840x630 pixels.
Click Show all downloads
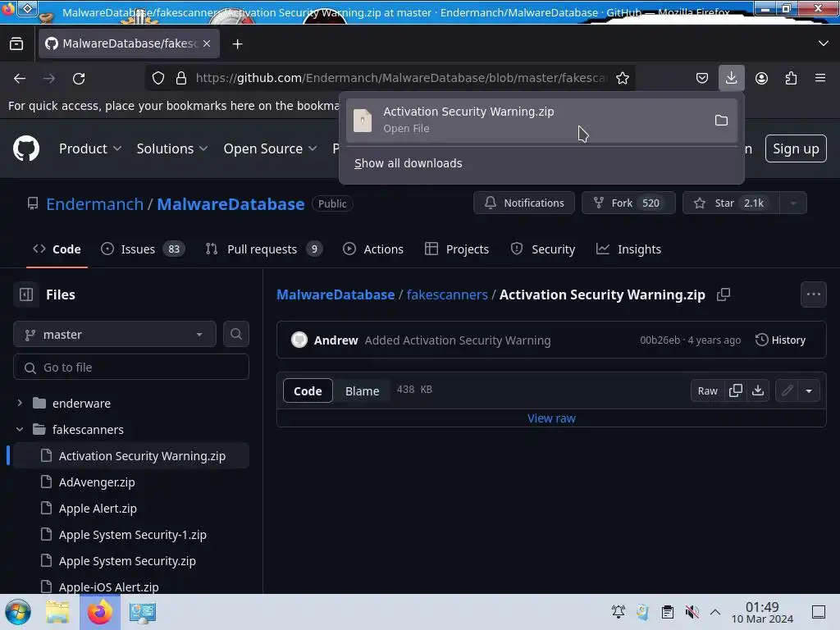(x=409, y=163)
